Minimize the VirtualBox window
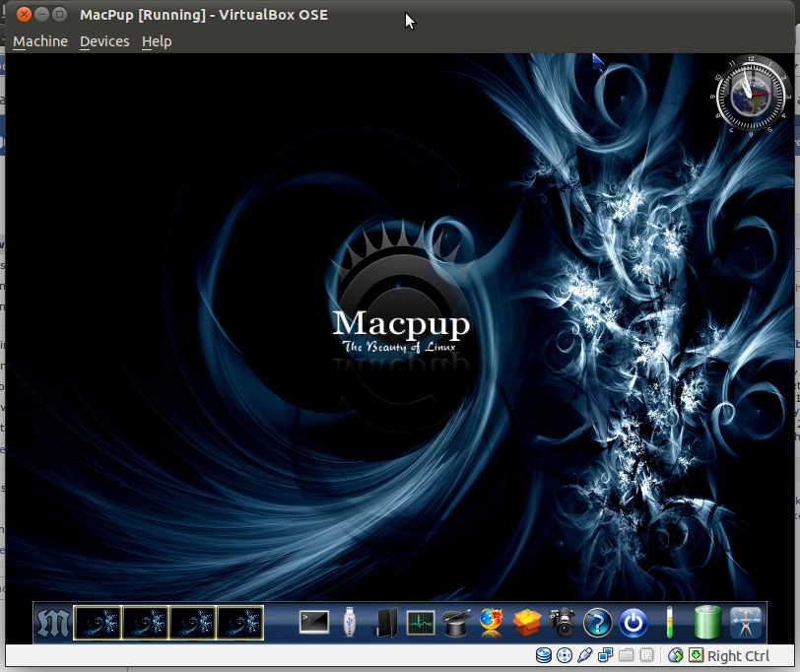Screen dimensions: 800x672 coord(41,14)
